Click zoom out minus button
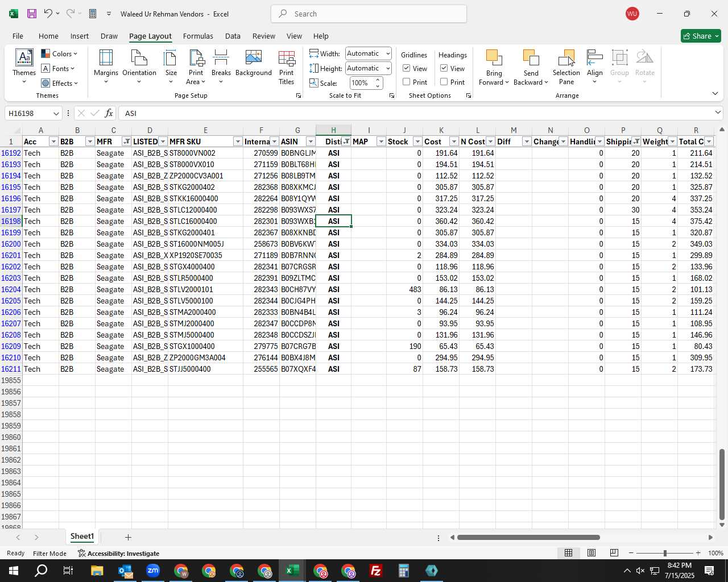Image resolution: width=728 pixels, height=582 pixels. 631,553
